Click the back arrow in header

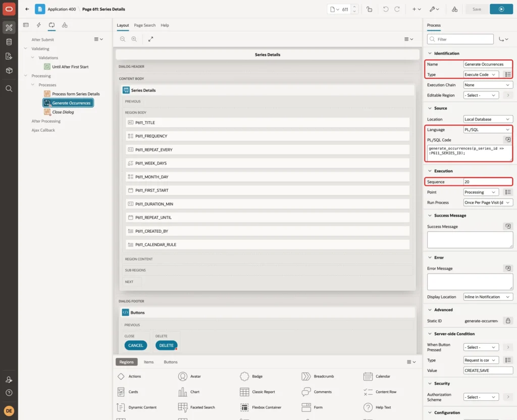(27, 9)
